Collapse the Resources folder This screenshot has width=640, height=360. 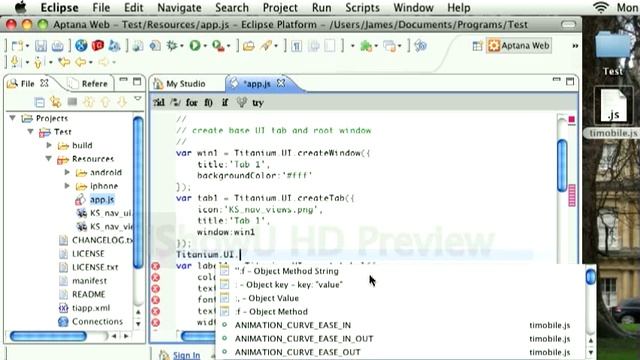[x=49, y=159]
